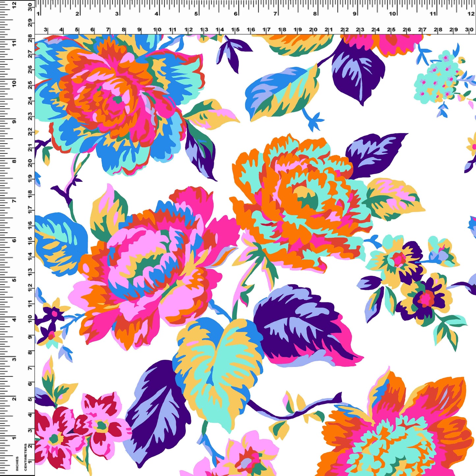This screenshot has width=476, height=476.
Task: Click centimeter mark 25 on the top ruler
Action: tap(391, 30)
